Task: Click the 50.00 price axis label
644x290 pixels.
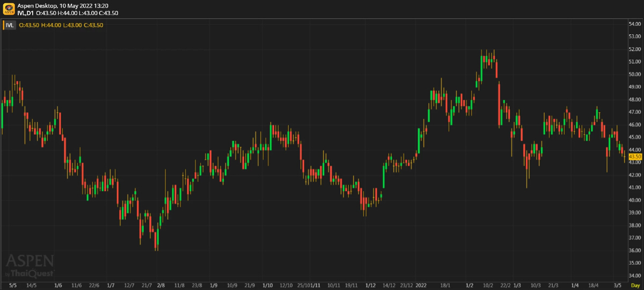Action: click(635, 75)
